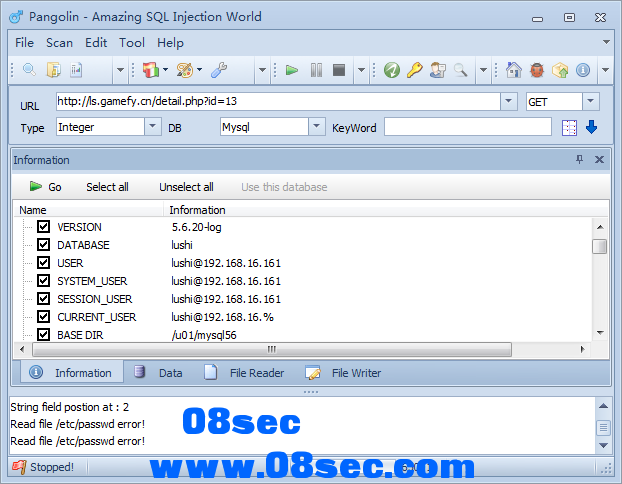The image size is (622, 484).
Task: Click log pane scroll down arrow
Action: tap(603, 446)
